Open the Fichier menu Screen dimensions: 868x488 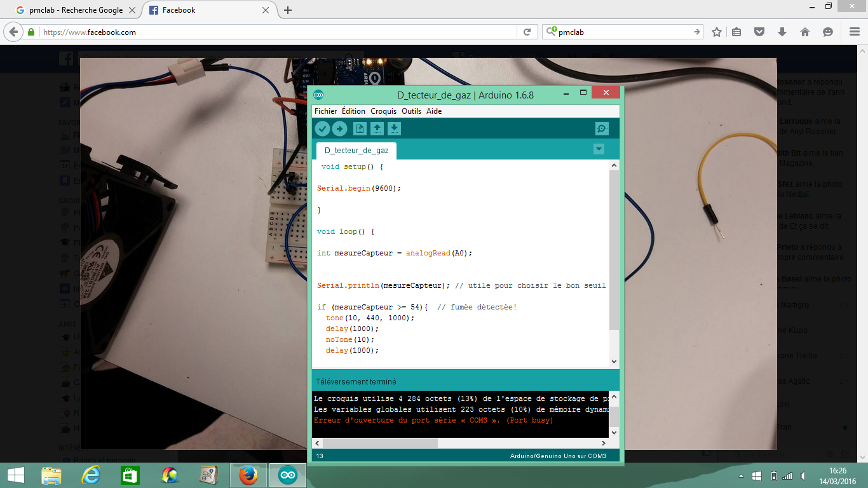click(325, 111)
